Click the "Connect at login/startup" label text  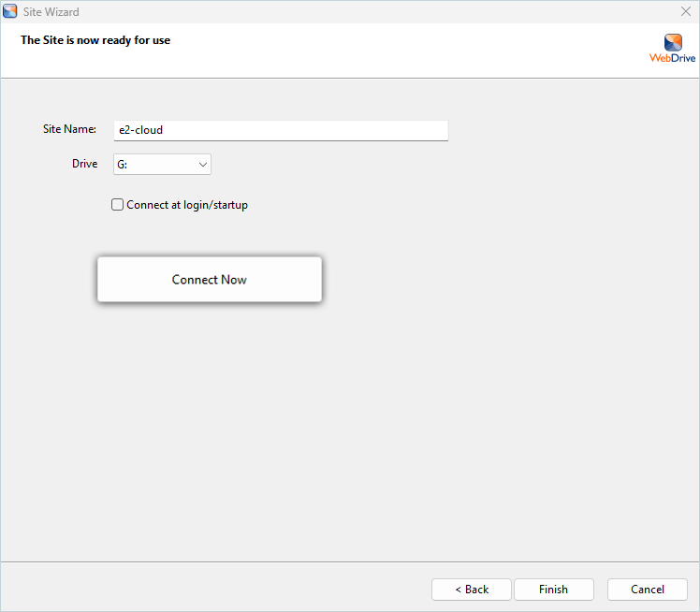187,205
